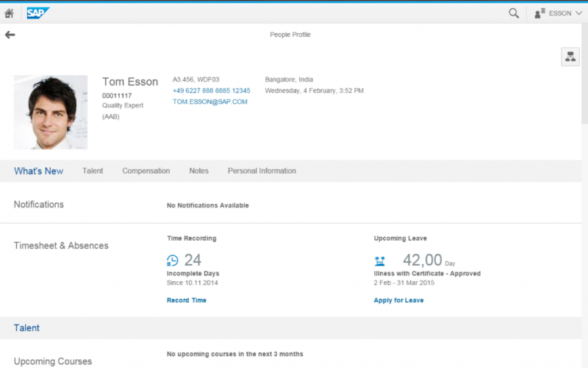Viewport: 588px width, 368px height.
Task: Open the Record Time link
Action: 187,300
